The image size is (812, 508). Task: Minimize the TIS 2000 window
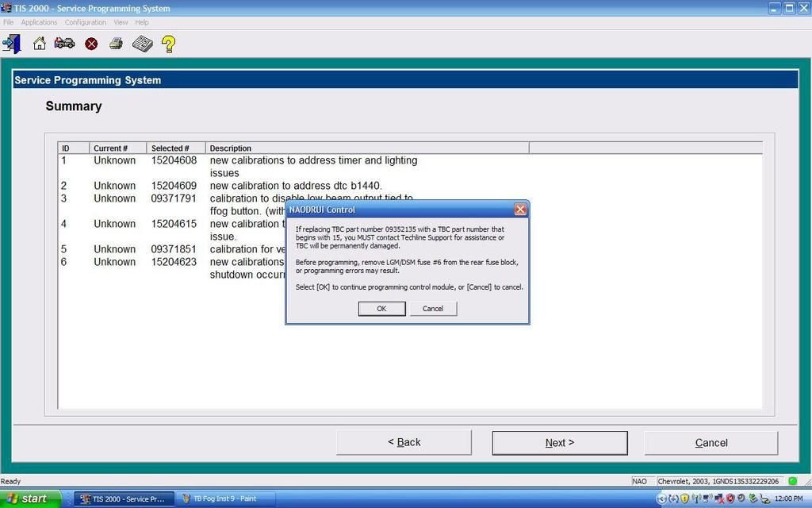(x=775, y=8)
